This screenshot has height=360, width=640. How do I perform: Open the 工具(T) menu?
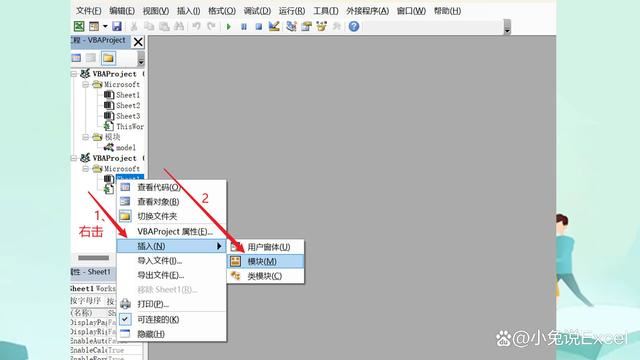point(326,11)
